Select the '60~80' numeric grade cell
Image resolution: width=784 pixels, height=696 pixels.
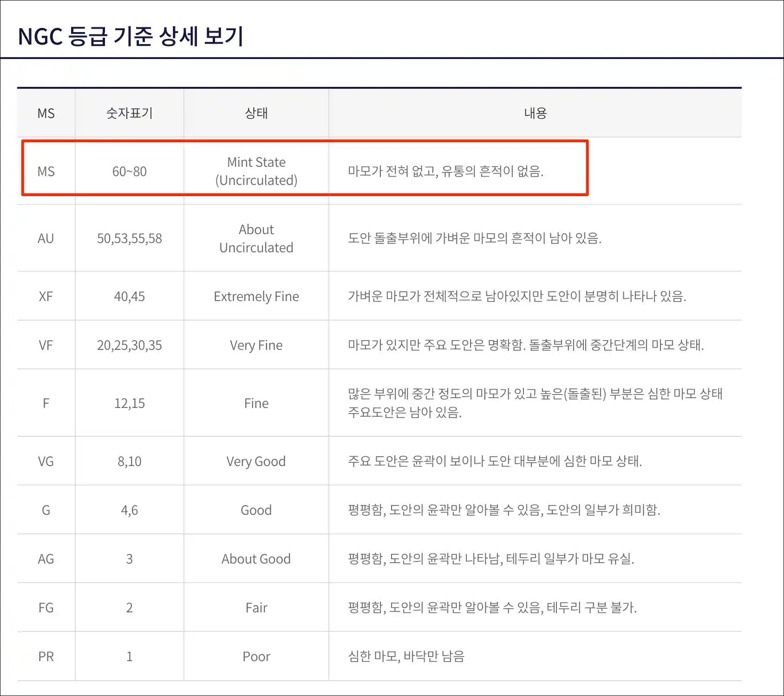(130, 171)
